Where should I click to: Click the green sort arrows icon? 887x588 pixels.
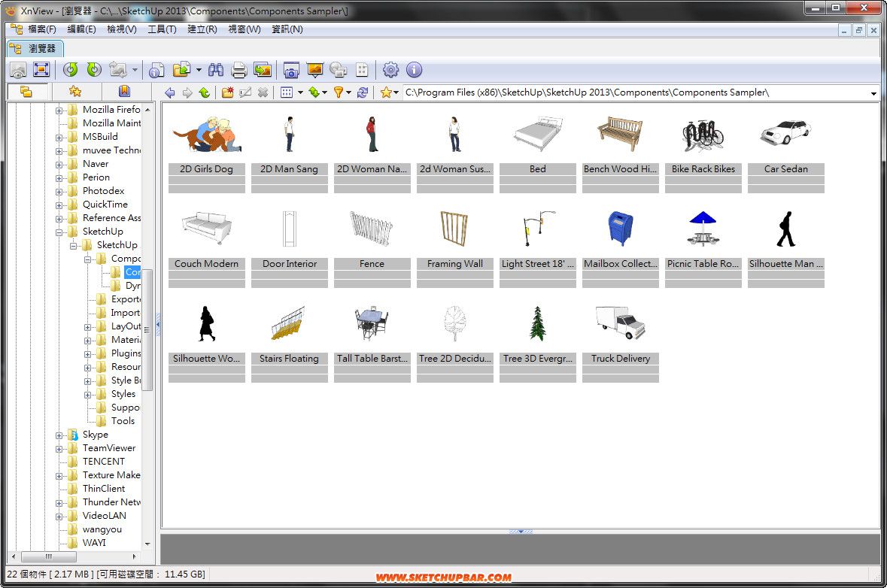[314, 92]
